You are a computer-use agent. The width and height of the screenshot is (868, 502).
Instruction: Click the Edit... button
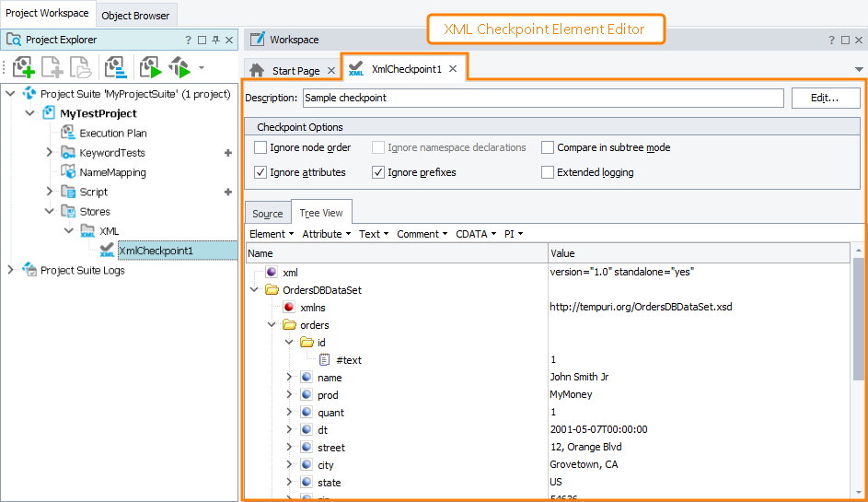825,98
